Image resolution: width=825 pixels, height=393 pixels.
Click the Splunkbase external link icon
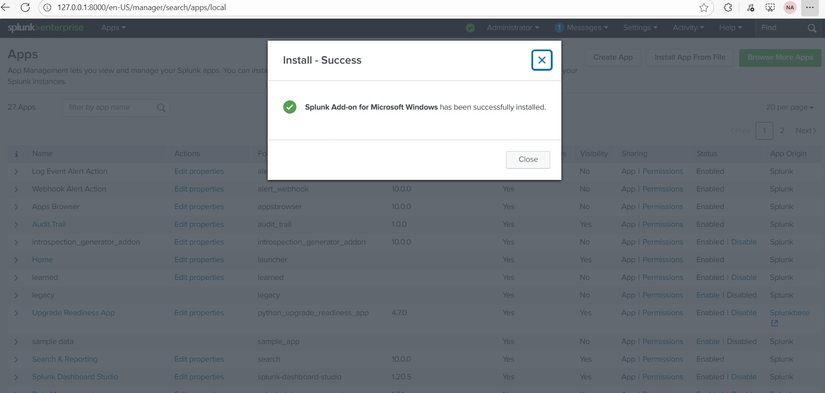click(x=774, y=323)
